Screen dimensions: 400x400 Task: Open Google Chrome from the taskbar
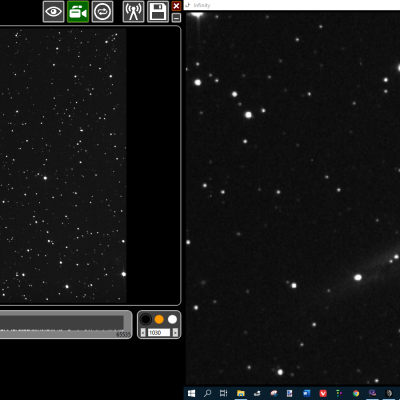(x=356, y=393)
